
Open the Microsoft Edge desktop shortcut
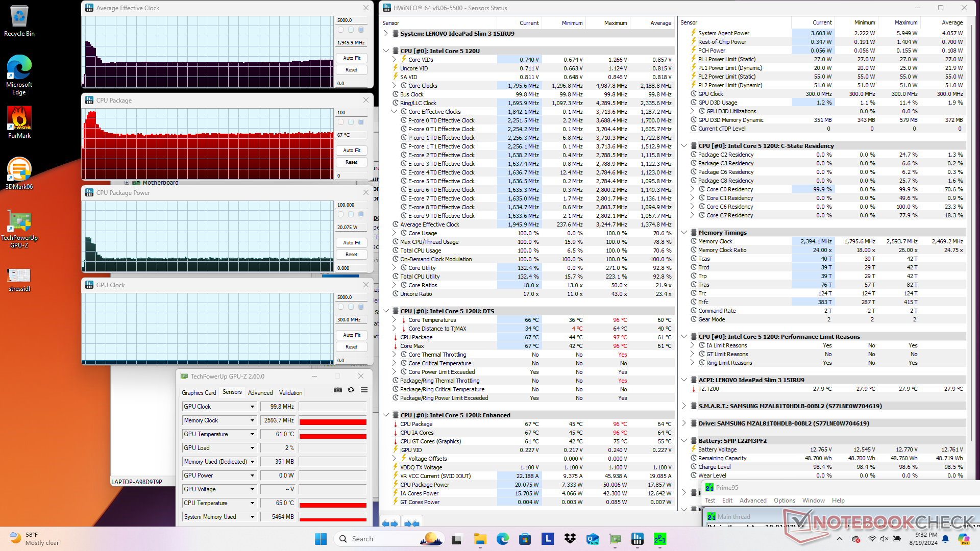pyautogui.click(x=19, y=74)
